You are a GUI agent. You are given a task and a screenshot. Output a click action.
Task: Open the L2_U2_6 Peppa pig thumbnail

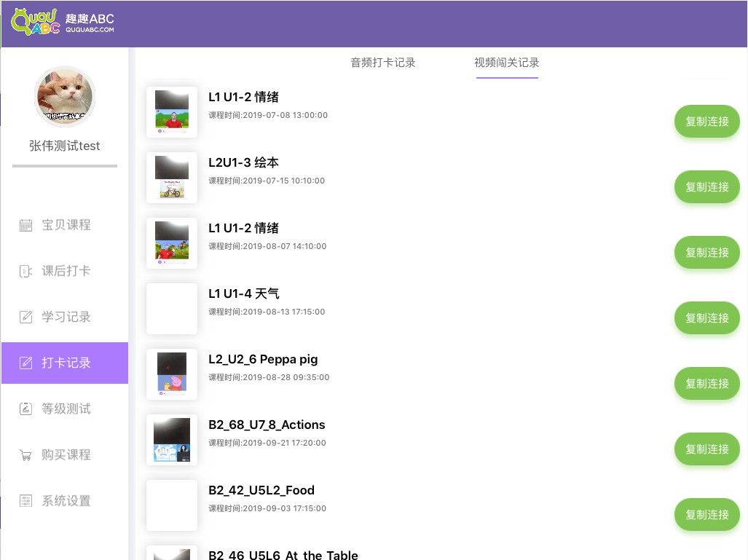pos(172,374)
